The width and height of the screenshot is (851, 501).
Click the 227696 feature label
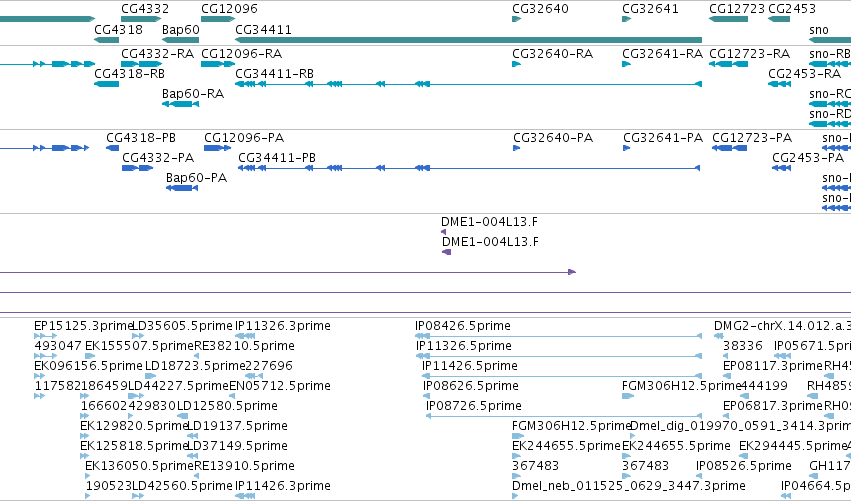[x=269, y=366]
